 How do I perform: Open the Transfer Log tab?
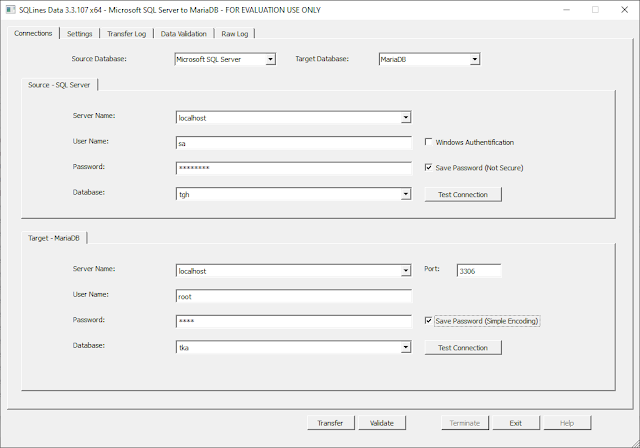pyautogui.click(x=127, y=34)
